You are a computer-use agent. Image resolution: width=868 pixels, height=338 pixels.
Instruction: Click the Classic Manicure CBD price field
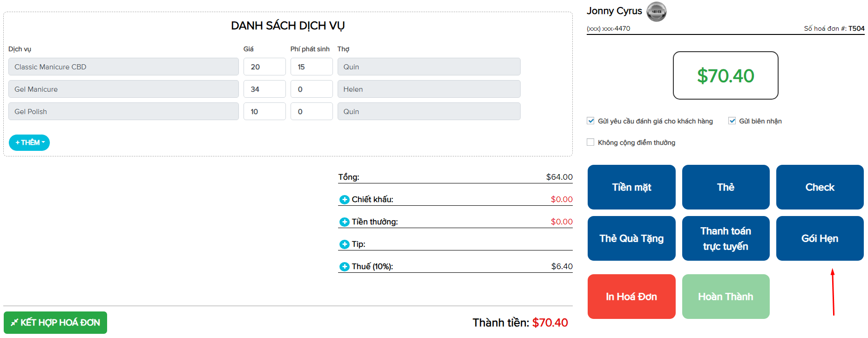264,67
